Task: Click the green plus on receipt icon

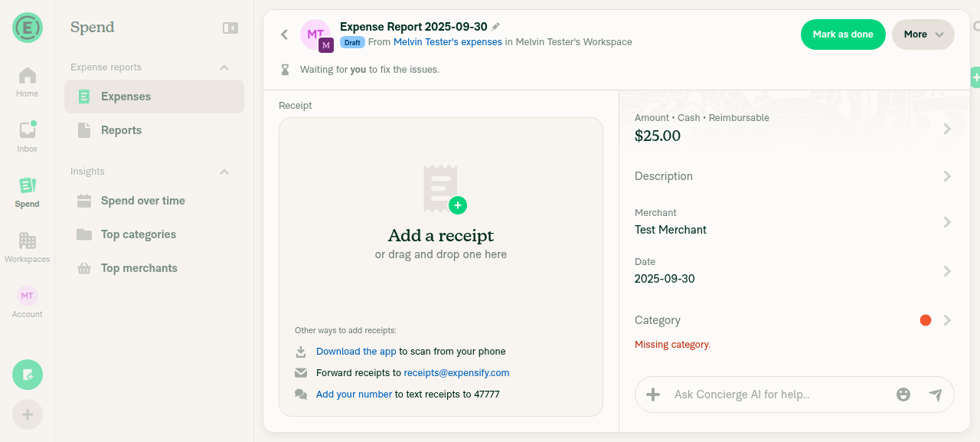Action: click(458, 205)
